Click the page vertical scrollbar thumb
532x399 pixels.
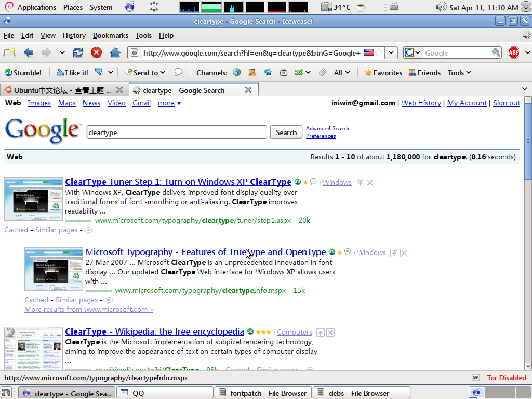coord(528,141)
